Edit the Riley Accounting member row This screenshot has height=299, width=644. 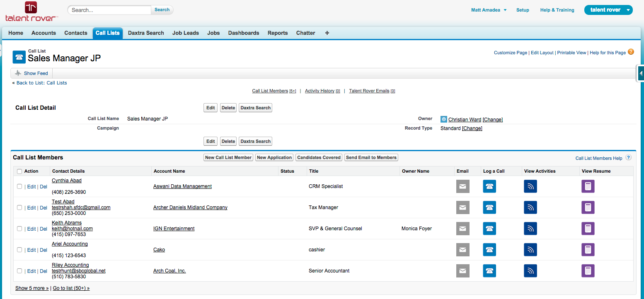tap(31, 271)
